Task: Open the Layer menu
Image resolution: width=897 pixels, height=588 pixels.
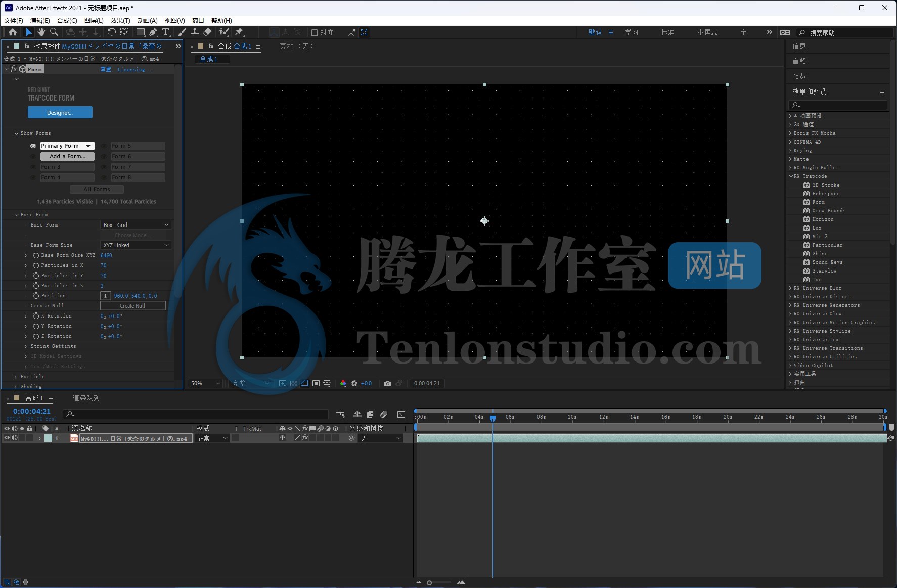Action: point(94,20)
